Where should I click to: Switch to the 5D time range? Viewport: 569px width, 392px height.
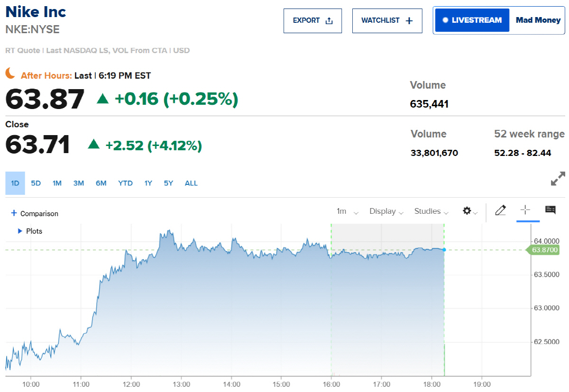coord(36,183)
